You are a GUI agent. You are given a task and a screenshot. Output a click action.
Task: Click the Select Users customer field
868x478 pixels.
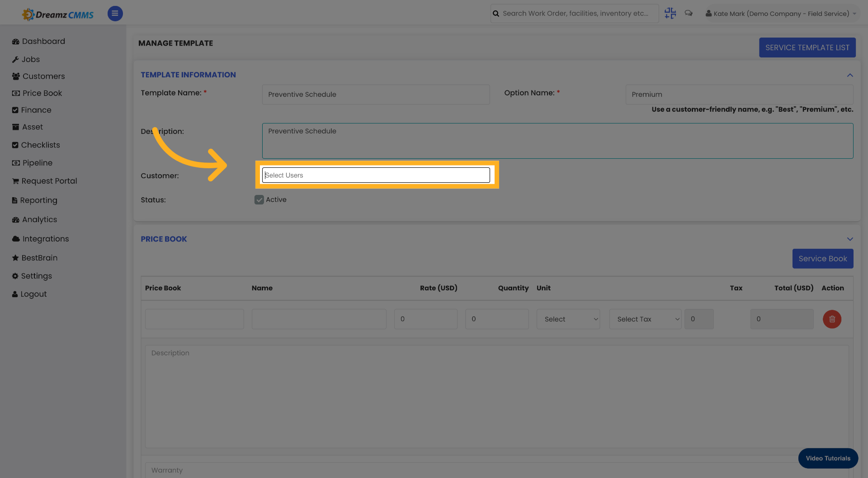(376, 175)
